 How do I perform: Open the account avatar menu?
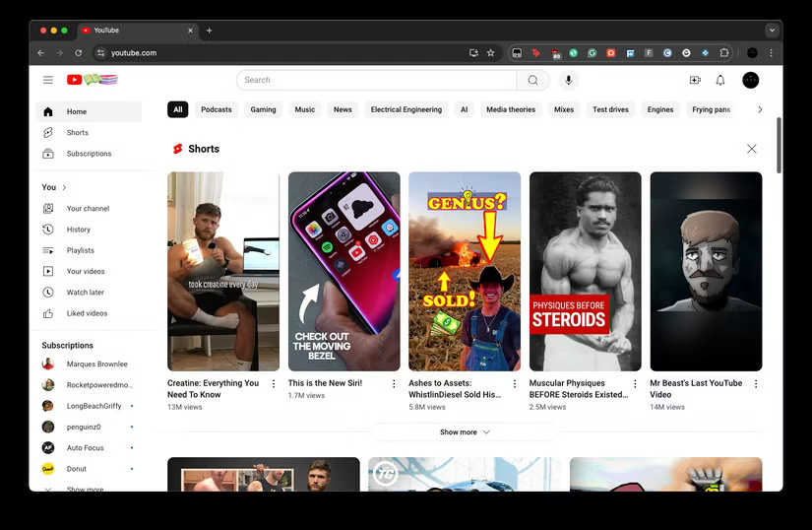click(x=750, y=80)
